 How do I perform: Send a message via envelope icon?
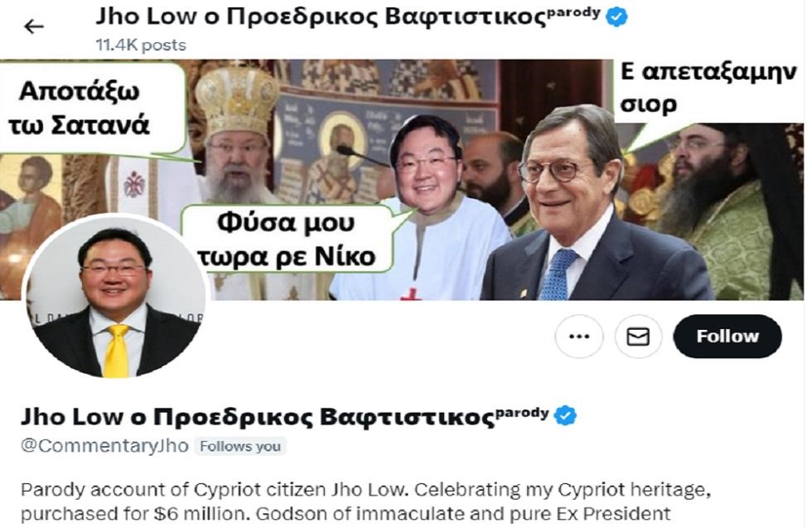tap(638, 337)
